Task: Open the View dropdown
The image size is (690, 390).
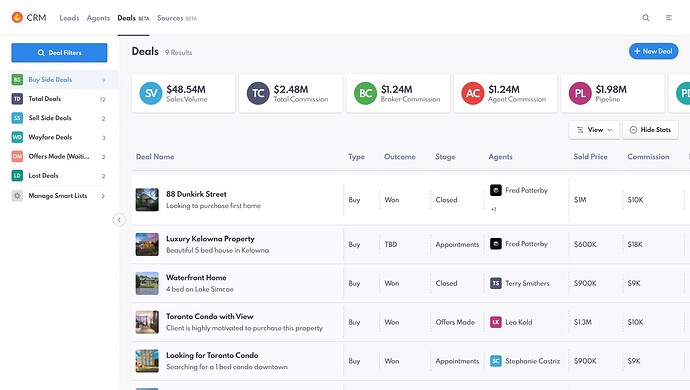Action: pos(594,130)
